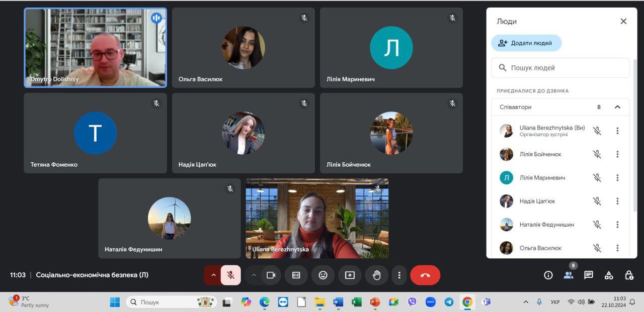The height and width of the screenshot is (312, 644).
Task: Expand video settings arrow next to camera
Action: [x=254, y=275]
